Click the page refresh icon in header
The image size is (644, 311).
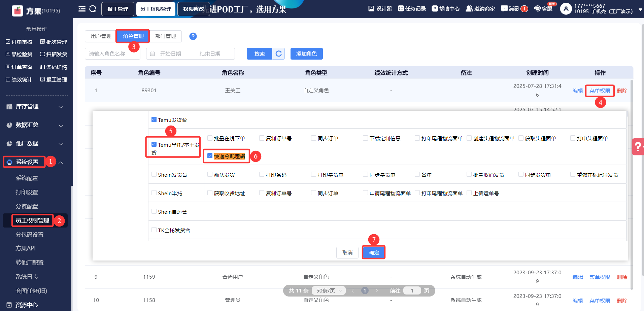93,9
